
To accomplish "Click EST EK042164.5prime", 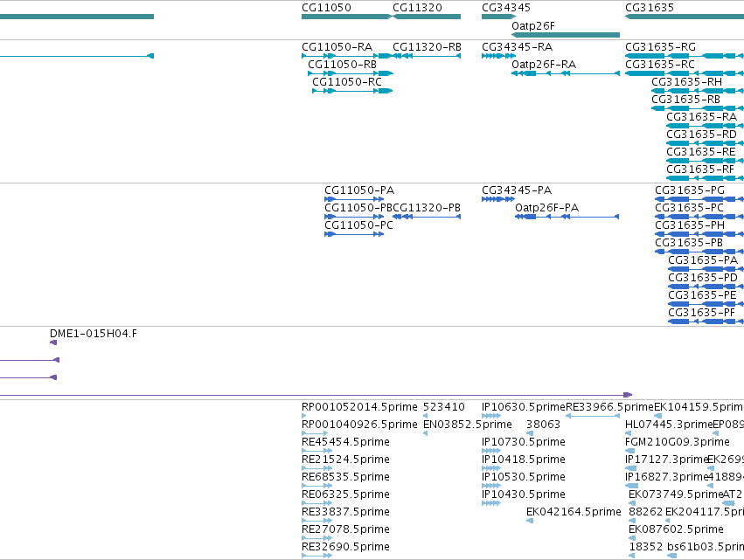I will pos(530,521).
